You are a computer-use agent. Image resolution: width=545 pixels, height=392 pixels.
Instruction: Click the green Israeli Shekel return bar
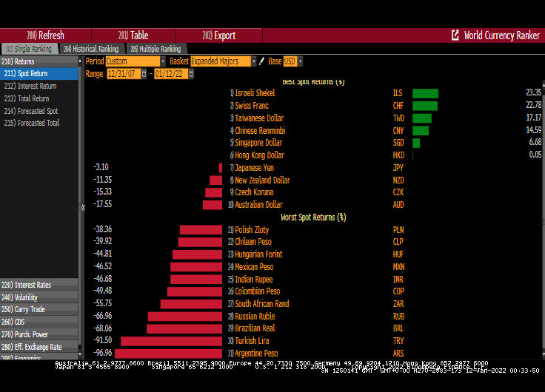click(x=426, y=93)
